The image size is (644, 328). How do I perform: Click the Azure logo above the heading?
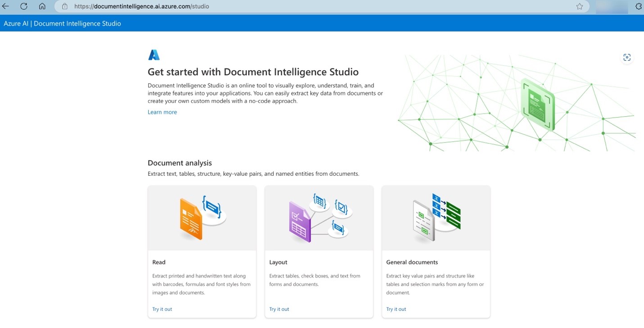coord(154,55)
